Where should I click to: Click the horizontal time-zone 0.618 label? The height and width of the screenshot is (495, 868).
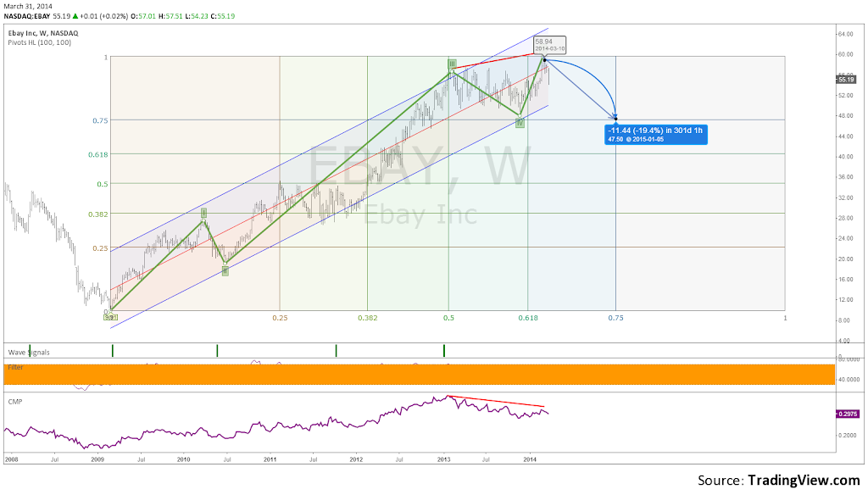point(528,318)
